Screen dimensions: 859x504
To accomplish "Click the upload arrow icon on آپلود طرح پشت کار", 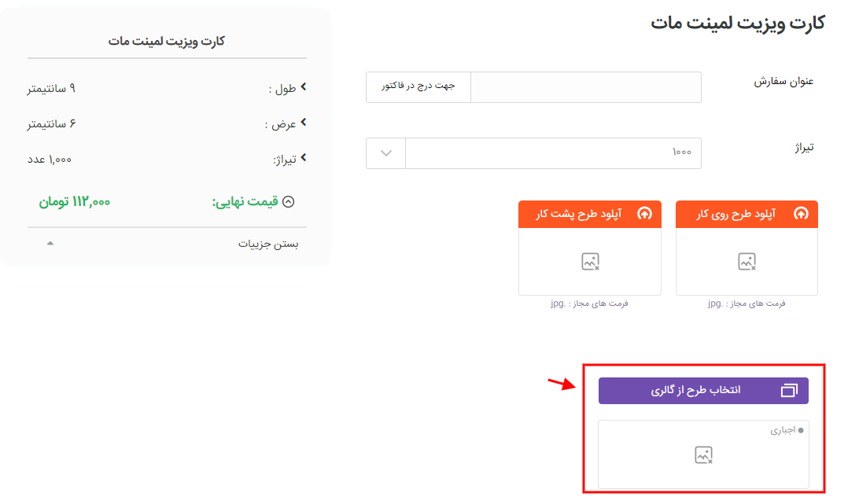I will click(644, 214).
